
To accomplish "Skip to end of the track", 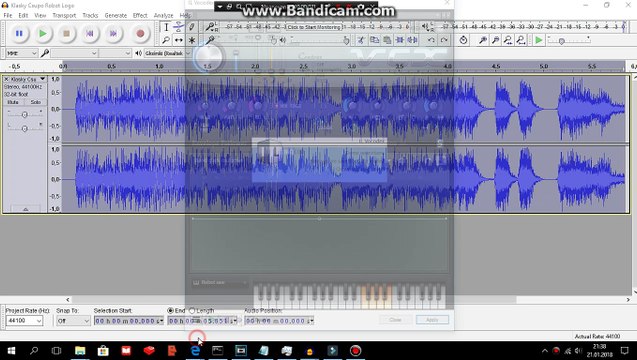I will coord(113,34).
